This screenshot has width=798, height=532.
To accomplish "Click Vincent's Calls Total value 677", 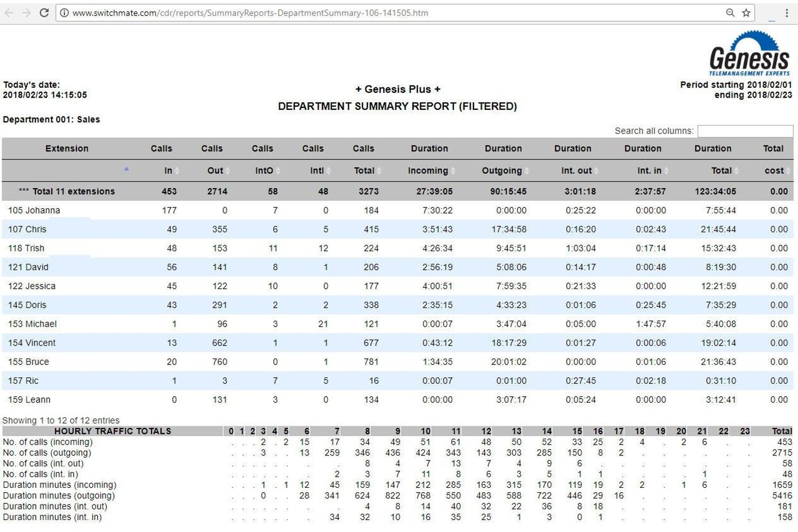I will point(371,342).
